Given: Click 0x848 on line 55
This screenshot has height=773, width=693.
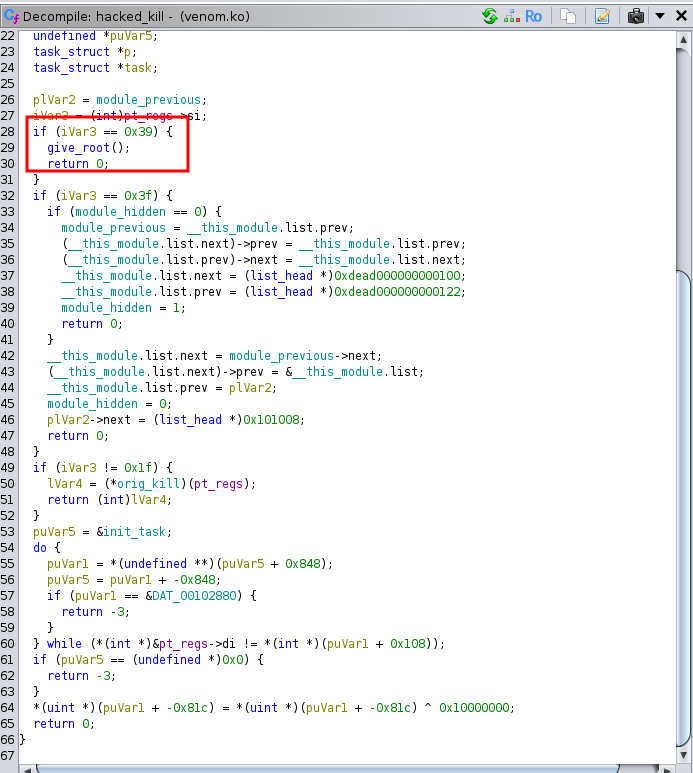Looking at the screenshot, I should tap(303, 563).
